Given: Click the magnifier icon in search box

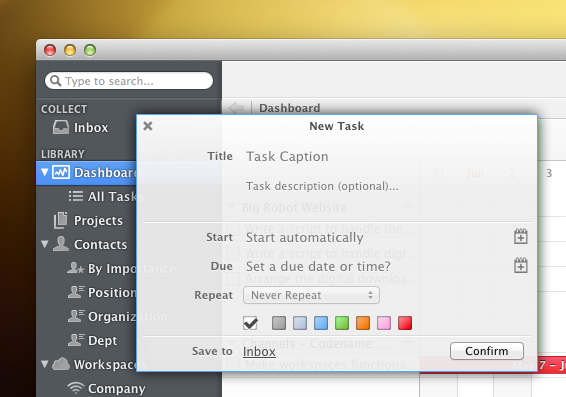Looking at the screenshot, I should (55, 80).
